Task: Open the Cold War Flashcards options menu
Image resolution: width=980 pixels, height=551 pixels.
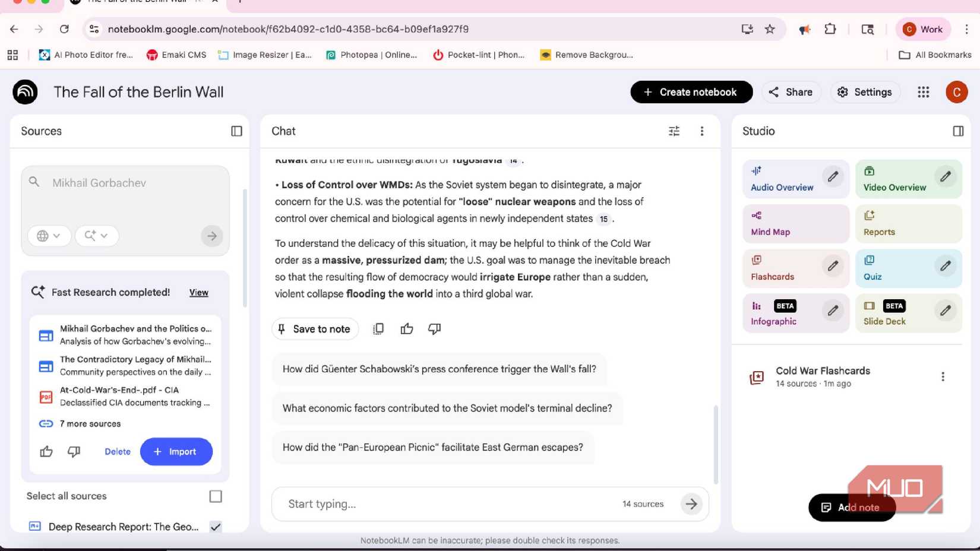Action: [x=943, y=376]
